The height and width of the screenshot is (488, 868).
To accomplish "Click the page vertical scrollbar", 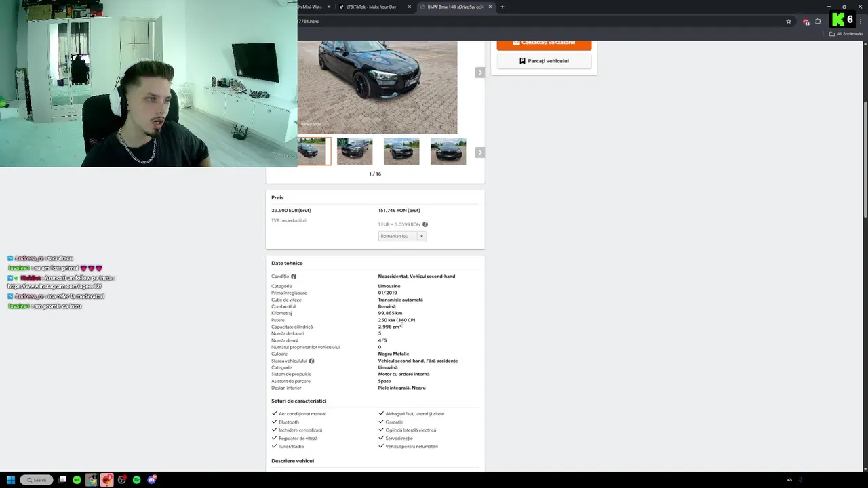I will click(865, 159).
